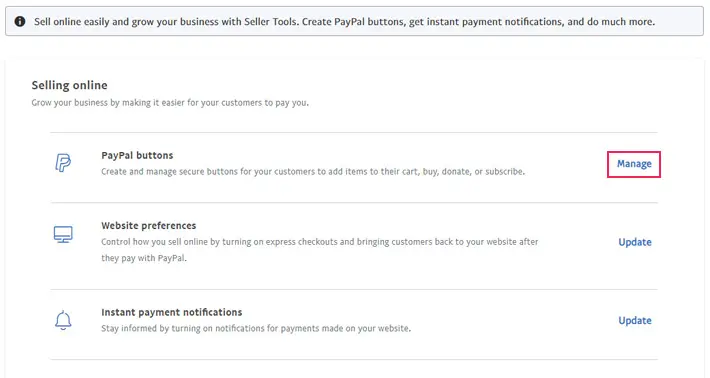Click the 'Stay informed' notifications description
Viewport: 710px width, 378px height.
pos(256,328)
